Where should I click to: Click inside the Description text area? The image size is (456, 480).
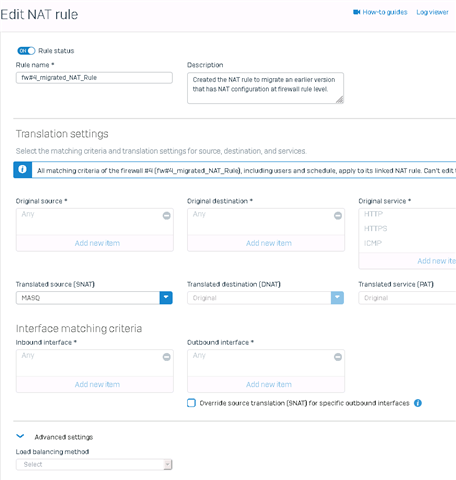265,88
